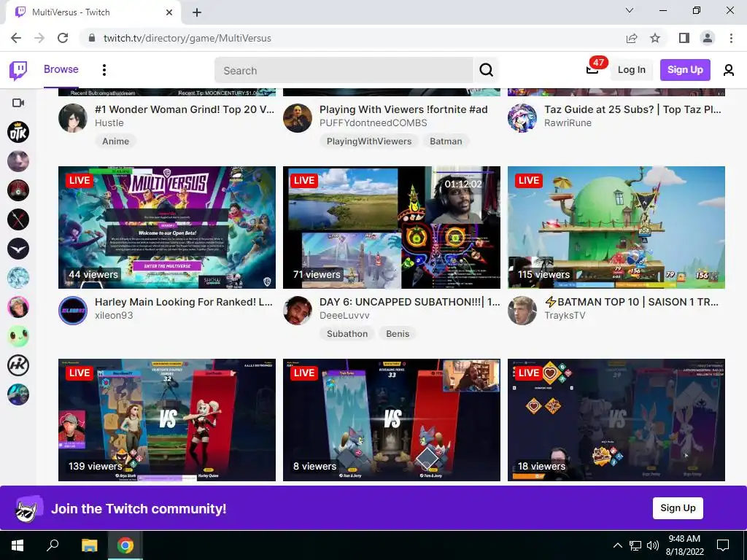
Task: Open PUFFYdontneedCOMBS channel avatar
Action: point(298,117)
